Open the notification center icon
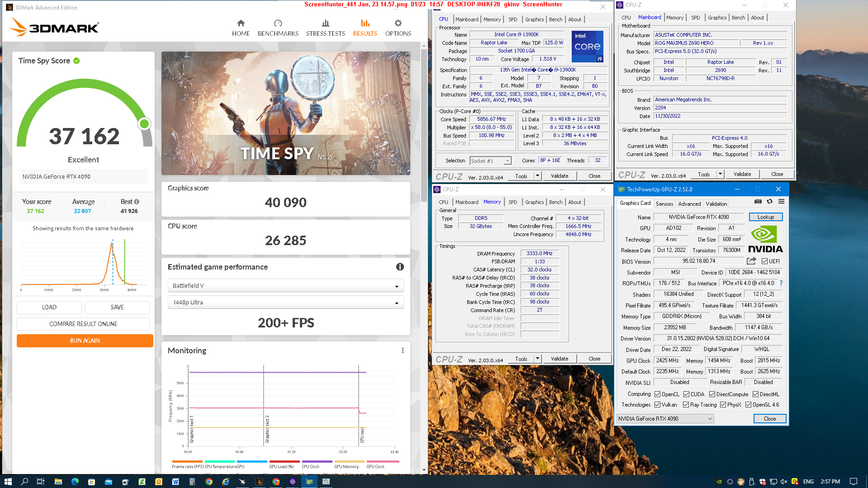868x488 pixels. 854,482
